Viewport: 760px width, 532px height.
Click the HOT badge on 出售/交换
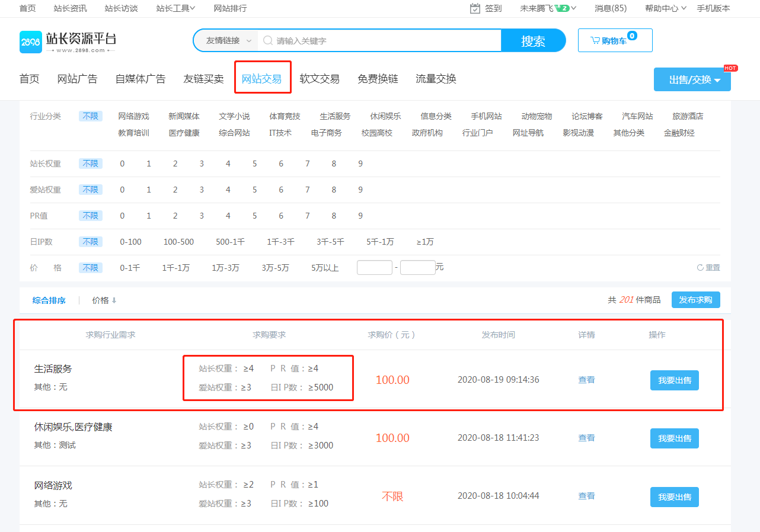point(729,68)
